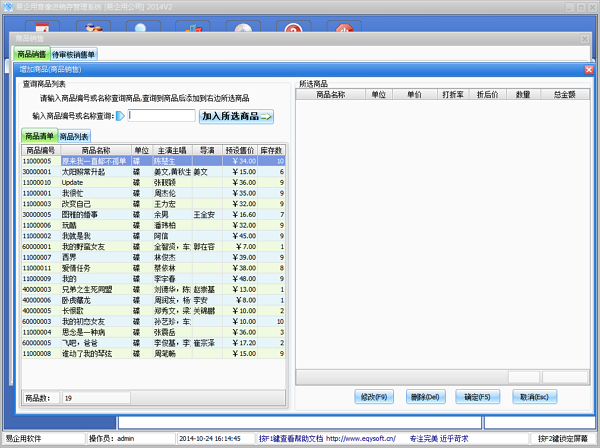Screen dimensions: 600x448
Task: Click the singer cell 周杰伦
Action: click(172, 193)
